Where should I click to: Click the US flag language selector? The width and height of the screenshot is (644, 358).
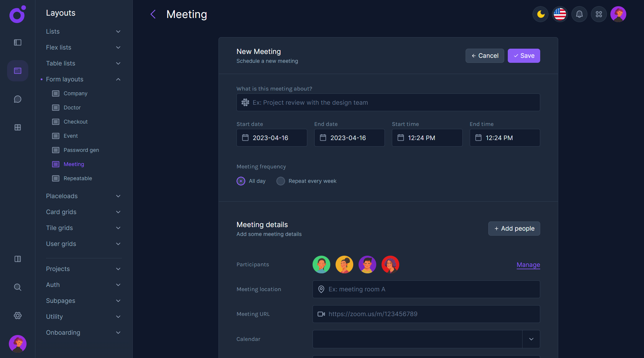560,14
